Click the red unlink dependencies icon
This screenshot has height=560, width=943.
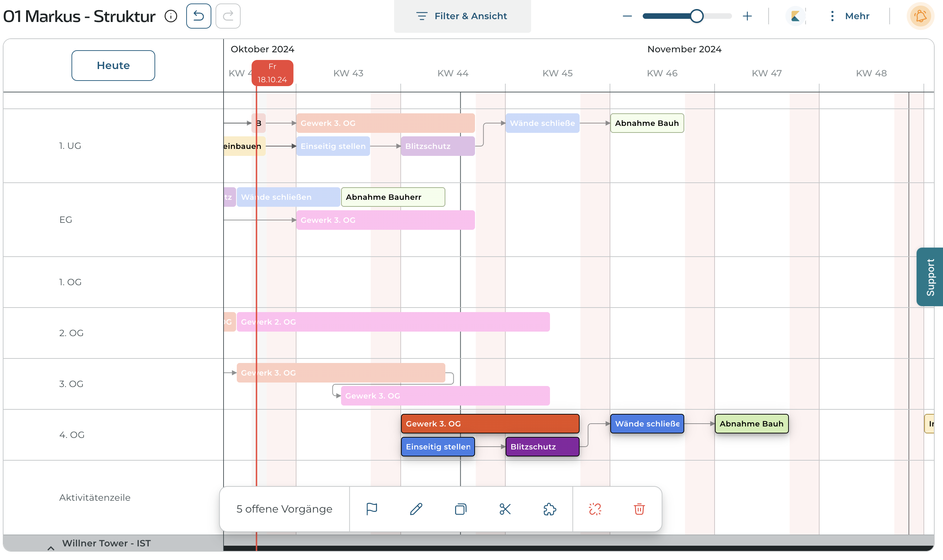(x=595, y=509)
